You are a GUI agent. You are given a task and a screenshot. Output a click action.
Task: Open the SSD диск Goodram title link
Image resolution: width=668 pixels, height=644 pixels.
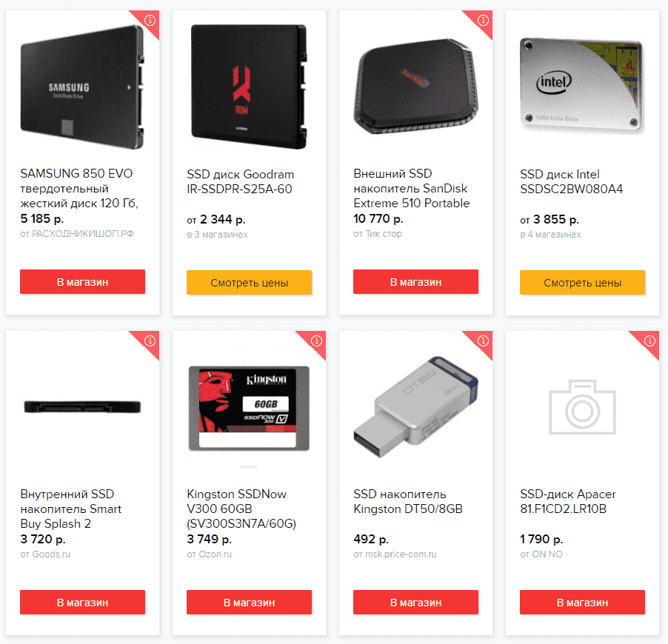(x=240, y=181)
